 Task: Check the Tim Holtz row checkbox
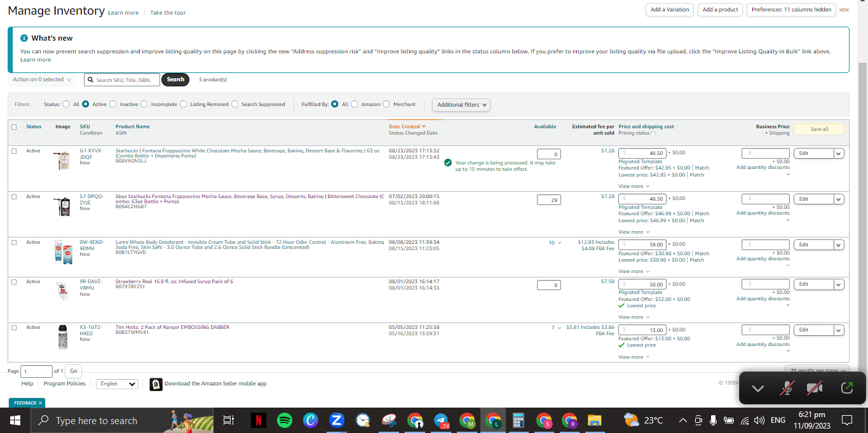[x=14, y=328]
